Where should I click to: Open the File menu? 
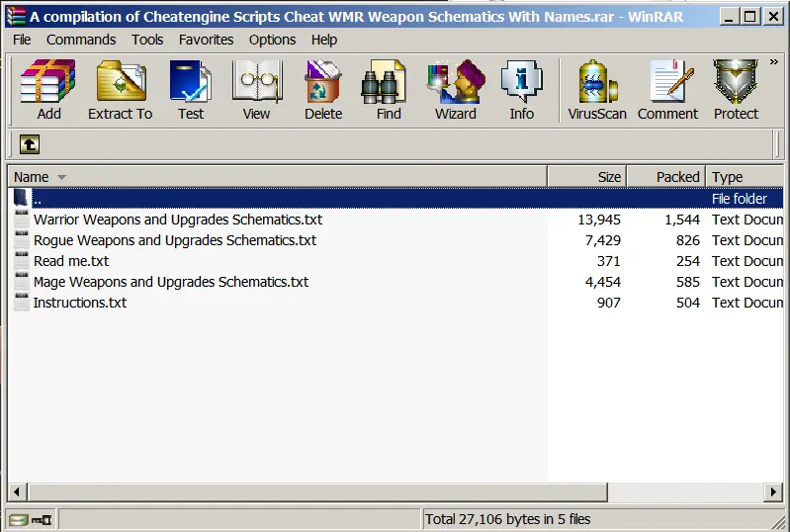22,40
